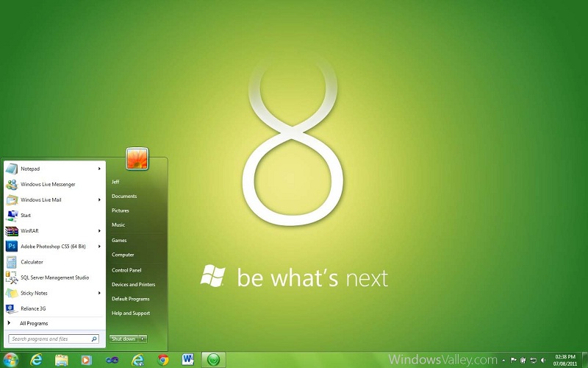Open the network tray icon
The image size is (588, 368).
coord(533,360)
